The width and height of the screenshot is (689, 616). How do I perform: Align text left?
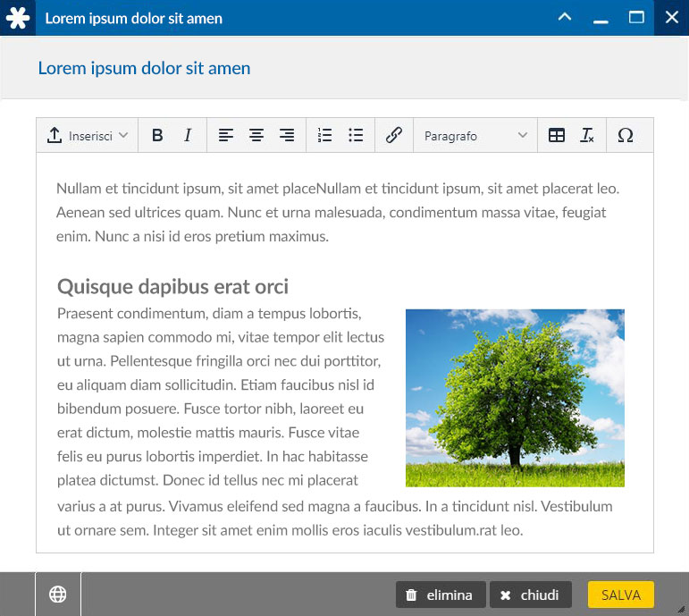226,135
